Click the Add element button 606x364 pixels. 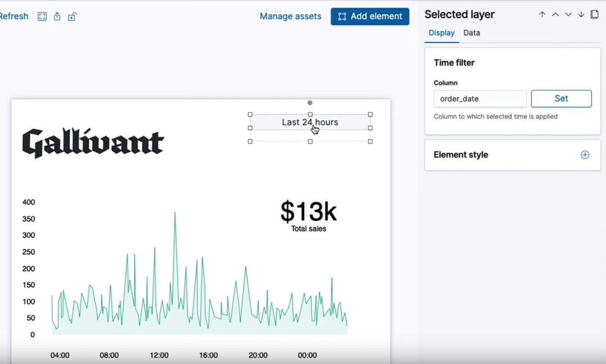point(370,17)
